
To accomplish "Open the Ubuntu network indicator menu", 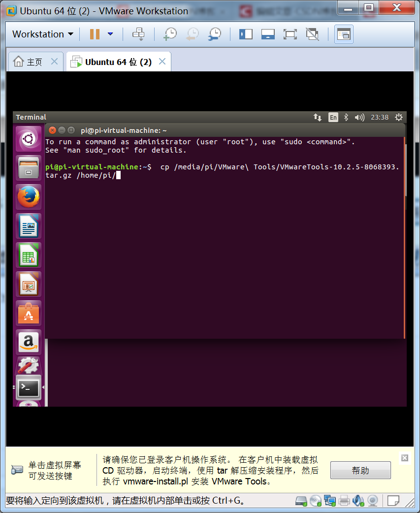I will (x=317, y=117).
